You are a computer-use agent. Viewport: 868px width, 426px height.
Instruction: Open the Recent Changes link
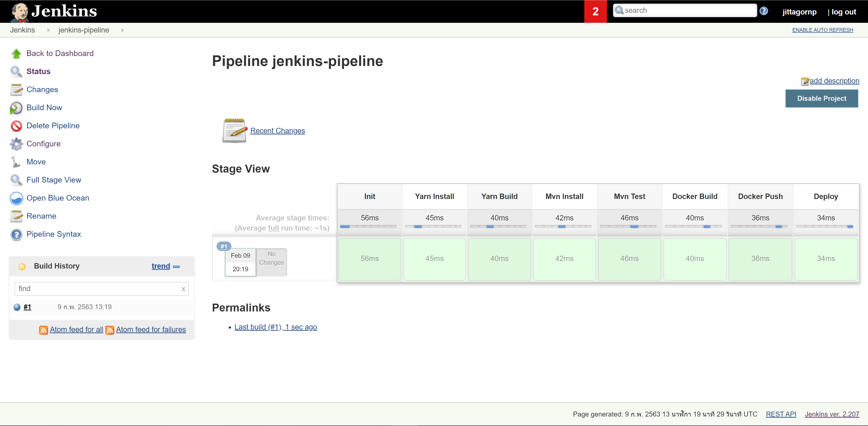277,131
